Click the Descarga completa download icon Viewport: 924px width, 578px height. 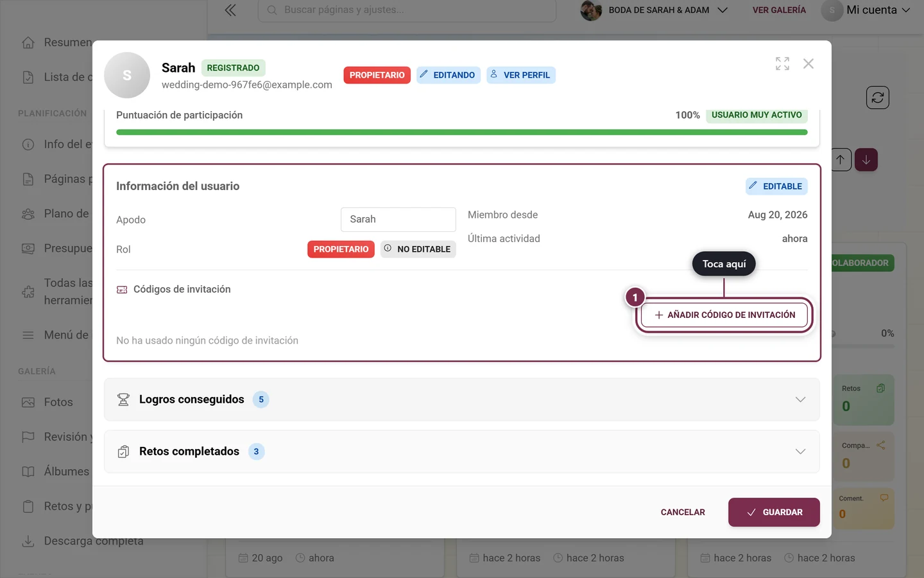[x=28, y=541]
